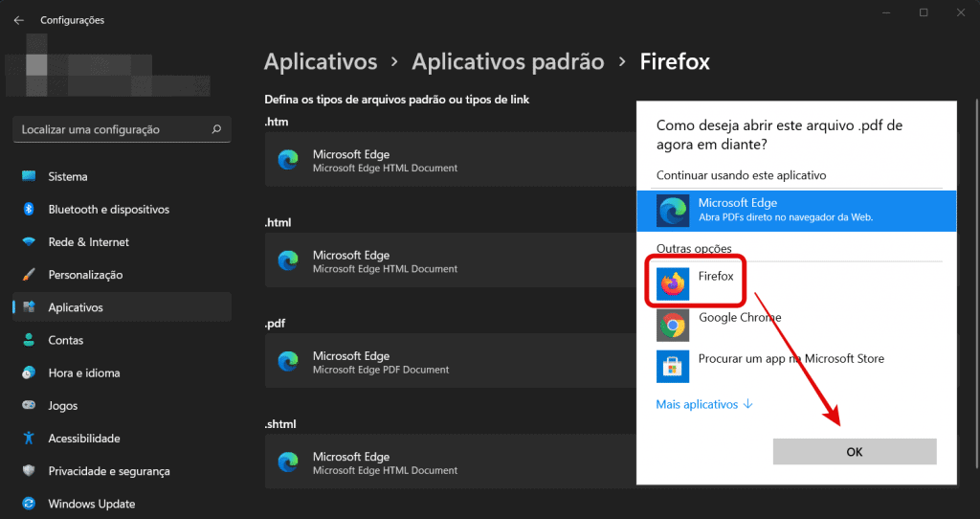Open Privacidade e segurança settings
Image resolution: width=980 pixels, height=519 pixels.
(x=122, y=471)
